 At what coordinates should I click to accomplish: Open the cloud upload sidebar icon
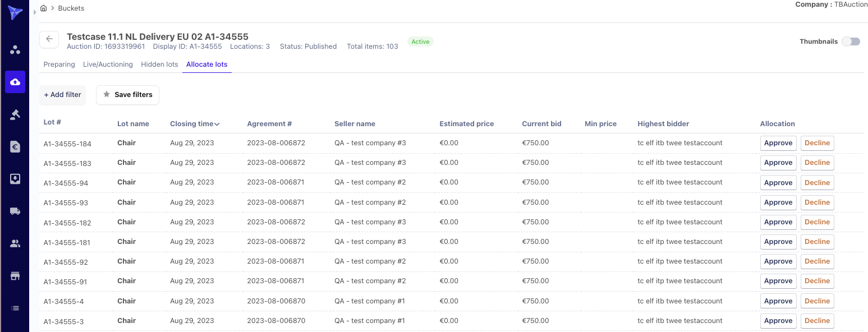click(x=15, y=82)
